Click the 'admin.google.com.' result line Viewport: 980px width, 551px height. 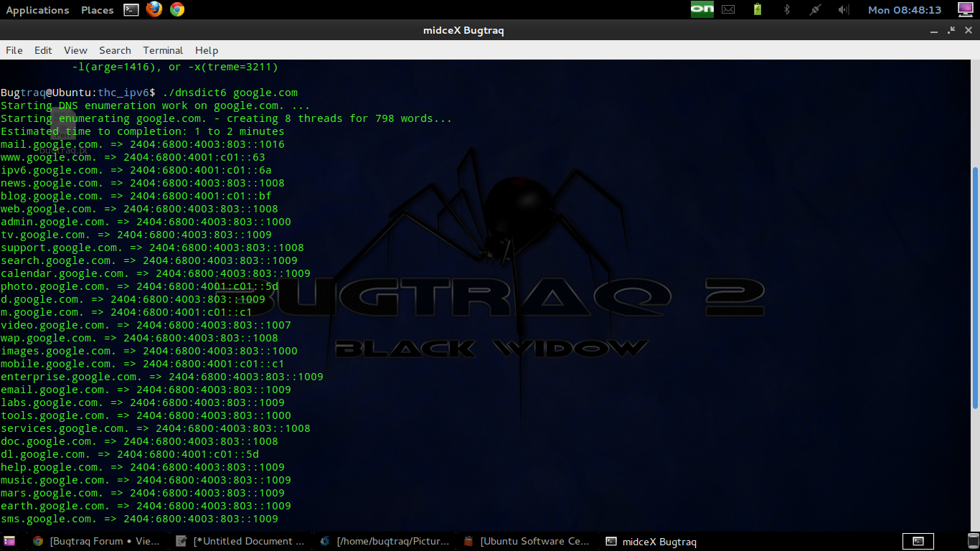tap(146, 222)
